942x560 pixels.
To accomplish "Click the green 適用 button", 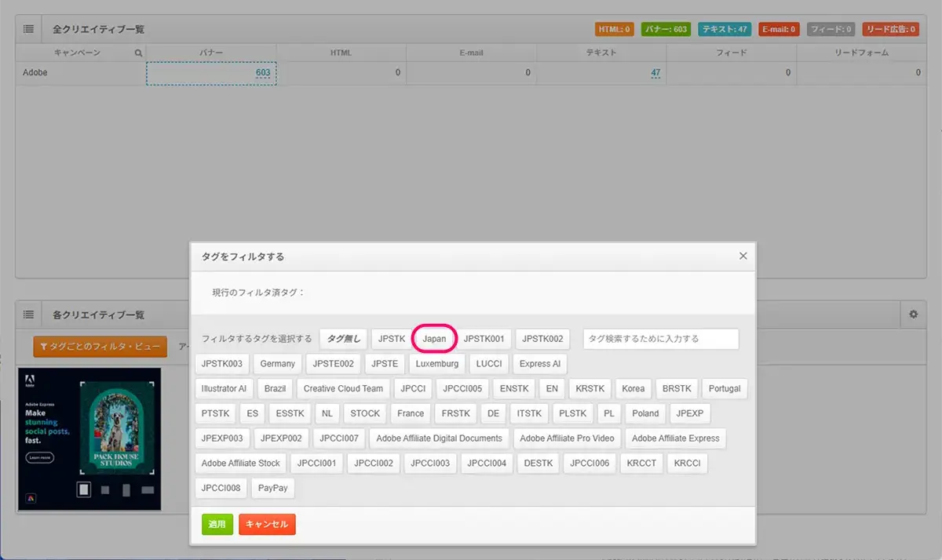I will point(217,524).
